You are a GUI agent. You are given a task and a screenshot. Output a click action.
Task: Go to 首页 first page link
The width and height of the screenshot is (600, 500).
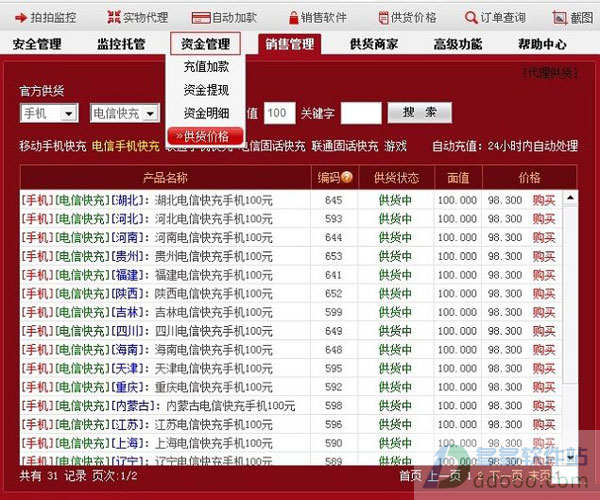tap(411, 476)
